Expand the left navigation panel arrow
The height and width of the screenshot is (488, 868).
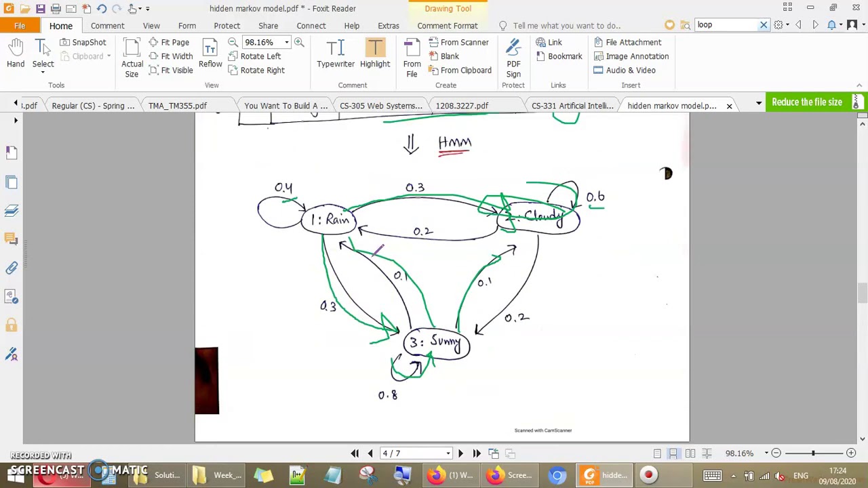click(16, 121)
